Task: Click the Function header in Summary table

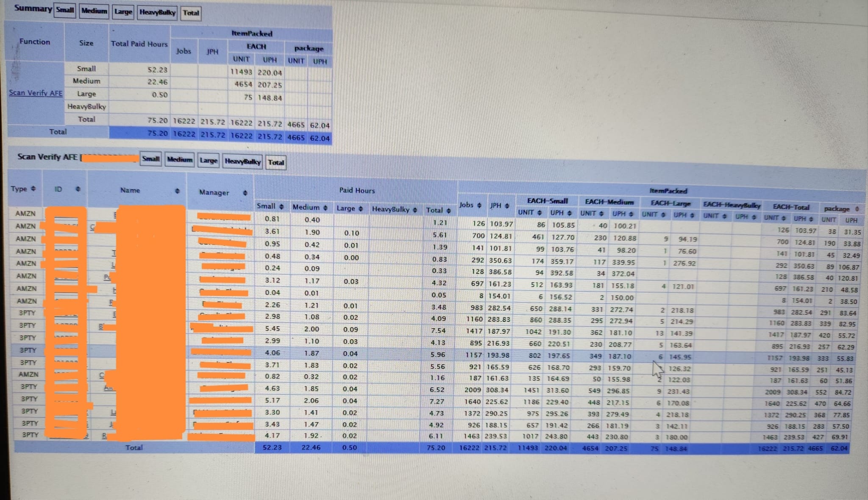Action: pos(35,42)
